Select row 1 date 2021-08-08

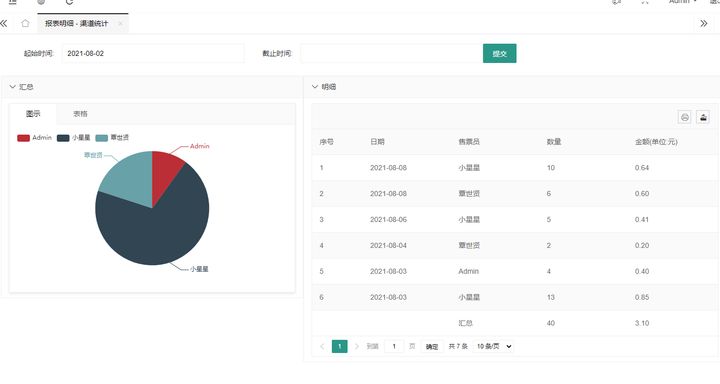(x=388, y=168)
